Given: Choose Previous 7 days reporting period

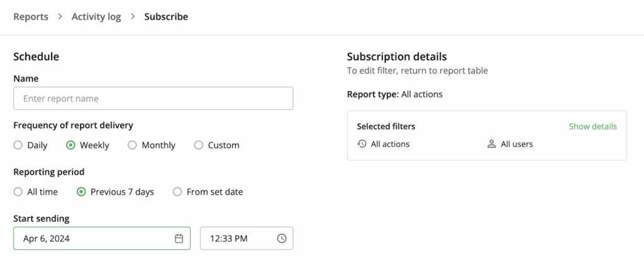Looking at the screenshot, I should coord(81,192).
